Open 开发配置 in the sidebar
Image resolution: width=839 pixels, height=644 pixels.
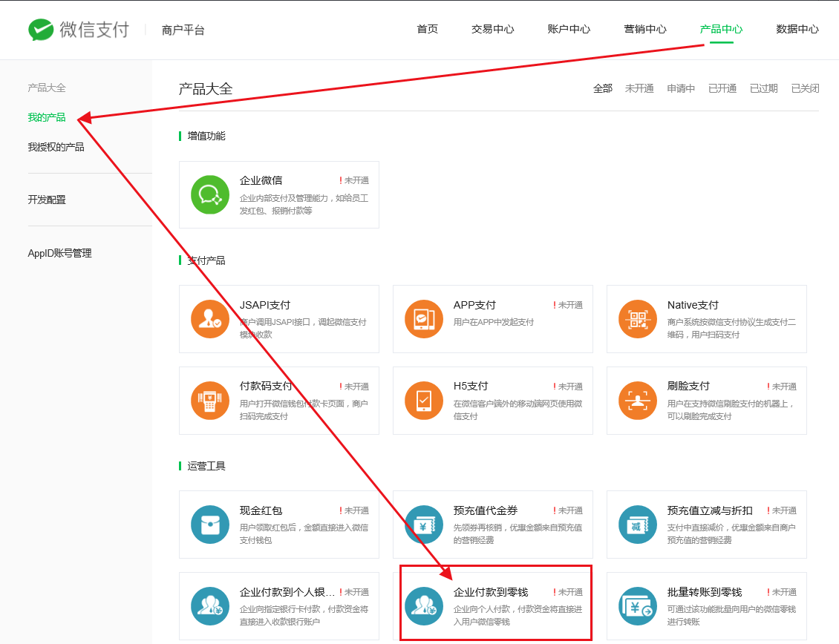click(x=47, y=200)
